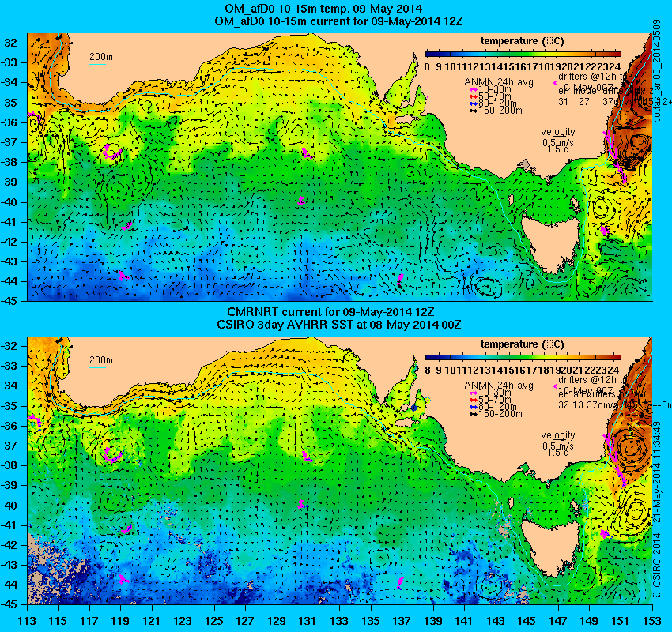The height and width of the screenshot is (632, 672).
Task: Select 'CSIRO 3day AVHRR SST at 08-May-2014 00Z'
Action: [339, 325]
